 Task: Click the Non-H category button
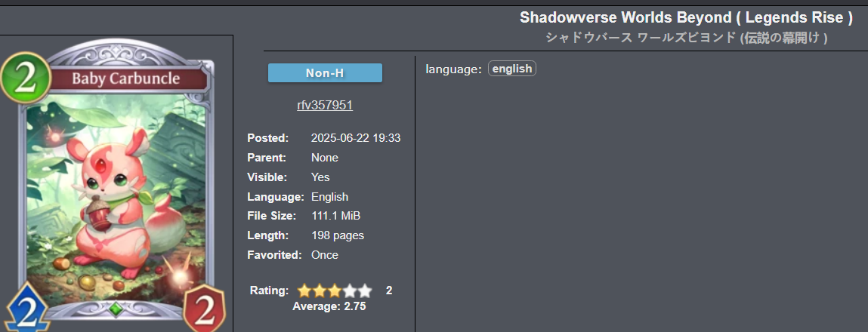coord(325,73)
